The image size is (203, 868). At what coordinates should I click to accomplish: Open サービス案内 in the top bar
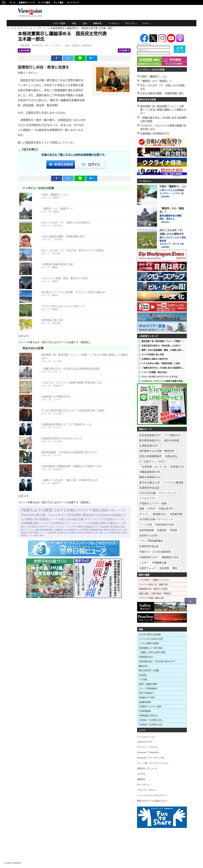pos(44,2)
